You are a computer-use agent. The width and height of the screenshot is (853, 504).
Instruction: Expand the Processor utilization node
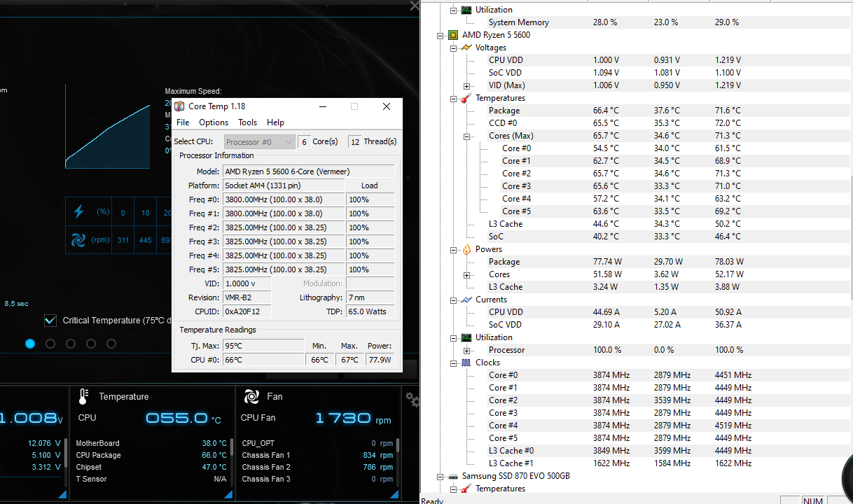[x=467, y=350]
